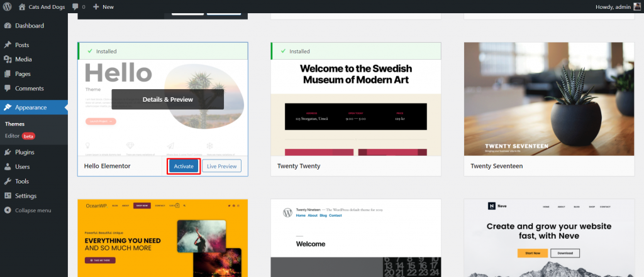Click the Settings sliders icon
Image resolution: width=644 pixels, height=277 pixels.
pos(8,196)
